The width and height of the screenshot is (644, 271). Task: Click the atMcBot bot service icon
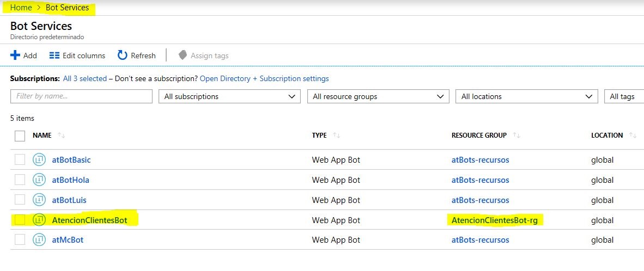click(39, 240)
